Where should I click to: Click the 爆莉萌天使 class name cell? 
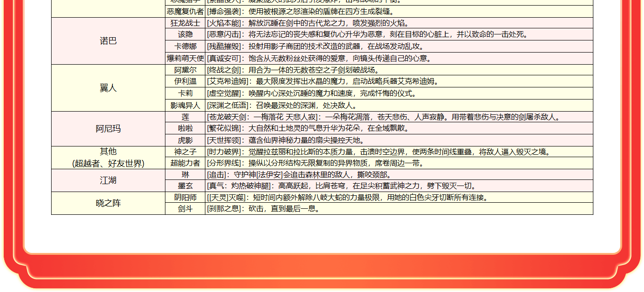(185, 59)
